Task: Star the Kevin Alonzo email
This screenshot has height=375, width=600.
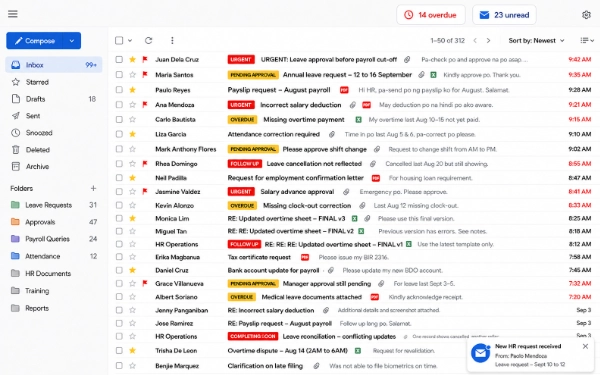Action: (x=132, y=205)
